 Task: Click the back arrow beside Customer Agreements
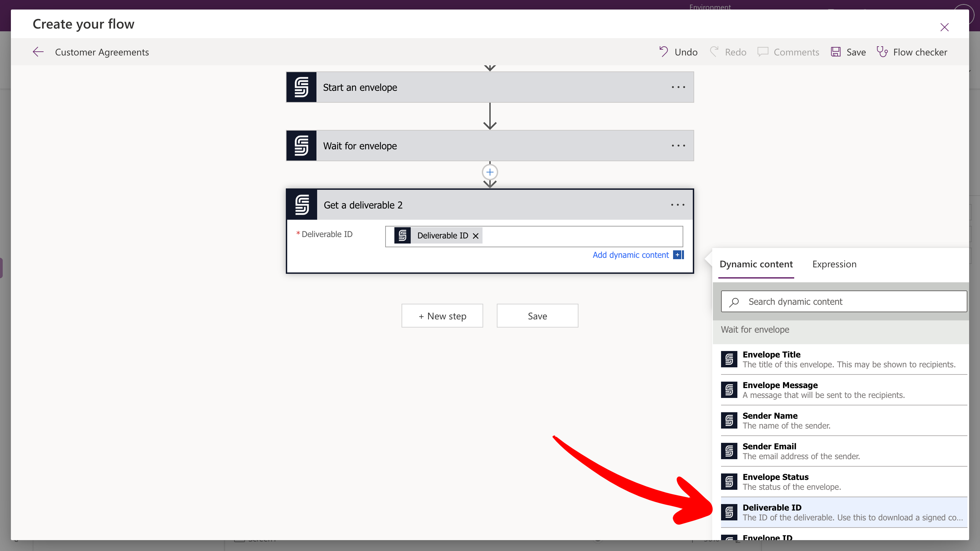point(38,52)
